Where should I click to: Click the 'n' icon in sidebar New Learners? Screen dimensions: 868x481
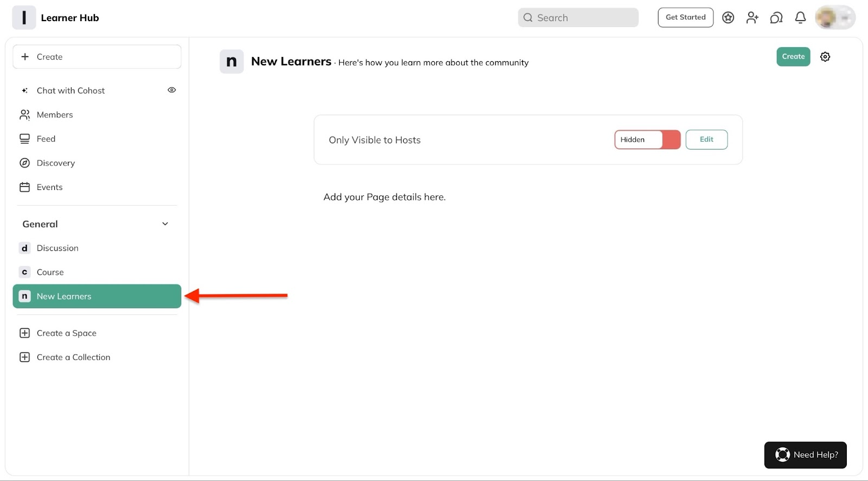(x=24, y=296)
